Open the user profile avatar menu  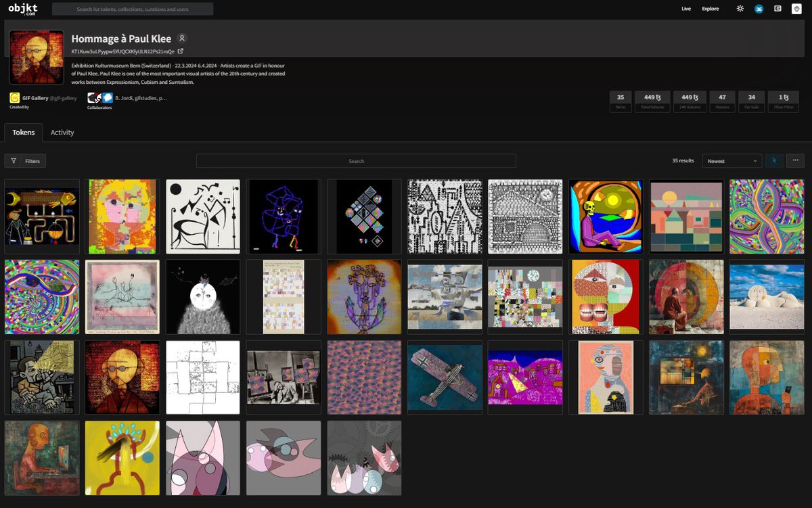(796, 9)
